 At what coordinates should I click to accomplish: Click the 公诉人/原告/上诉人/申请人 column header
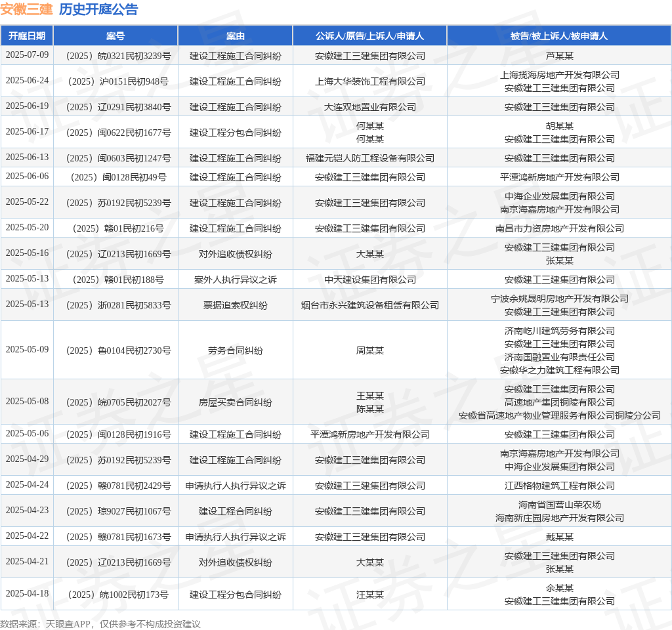[370, 36]
